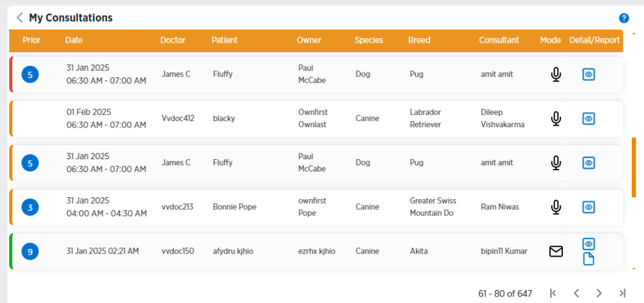Click the Mode column header
Viewport: 644px width, 303px height.
click(551, 40)
